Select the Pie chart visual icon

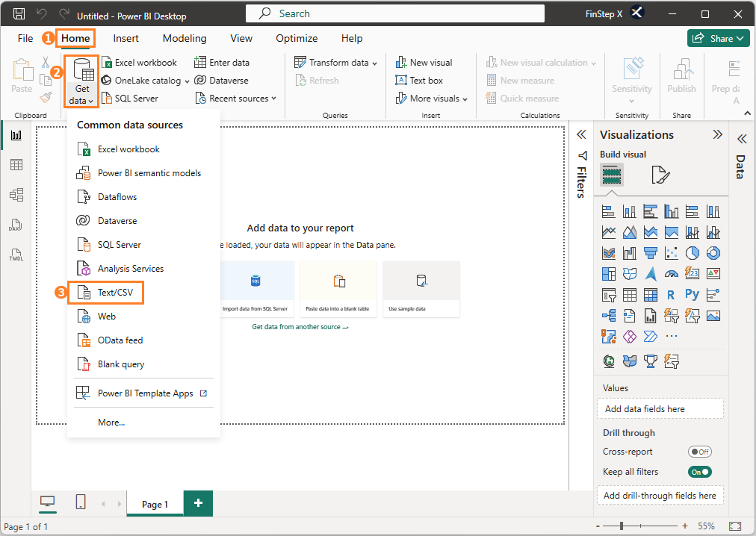coord(693,253)
